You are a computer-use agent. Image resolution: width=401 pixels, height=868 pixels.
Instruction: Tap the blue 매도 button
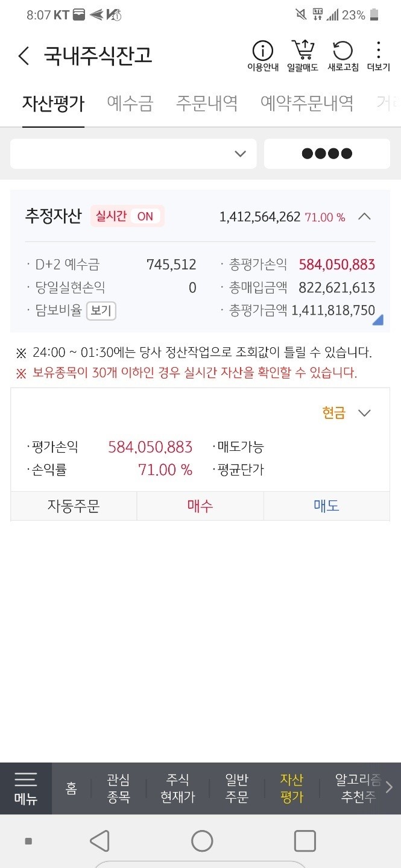coord(327,506)
